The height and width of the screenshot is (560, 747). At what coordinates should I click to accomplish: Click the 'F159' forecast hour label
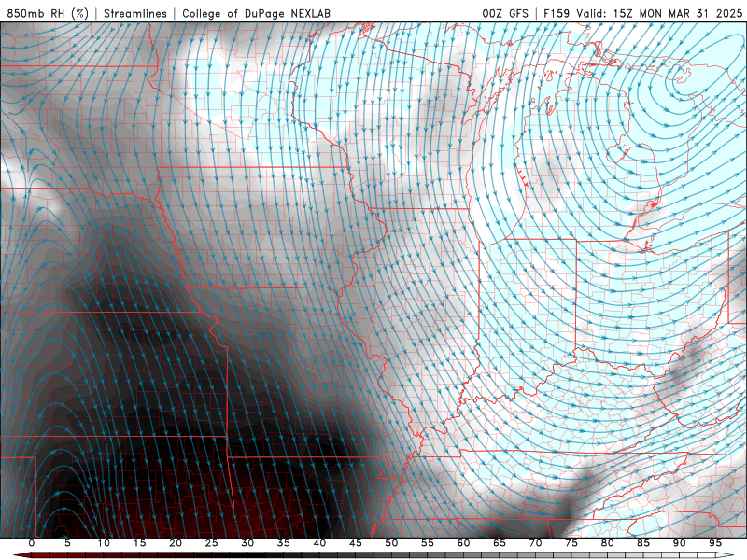pos(557,13)
